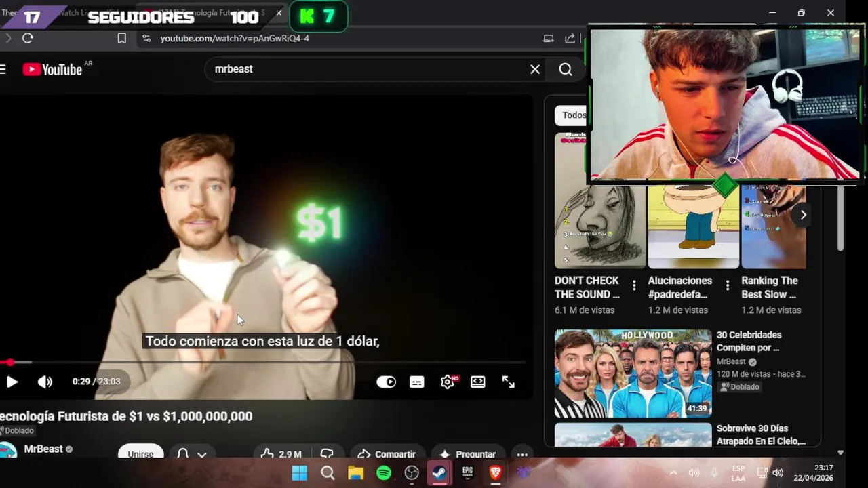
Task: Click the ESP LAA language indicator
Action: [738, 473]
